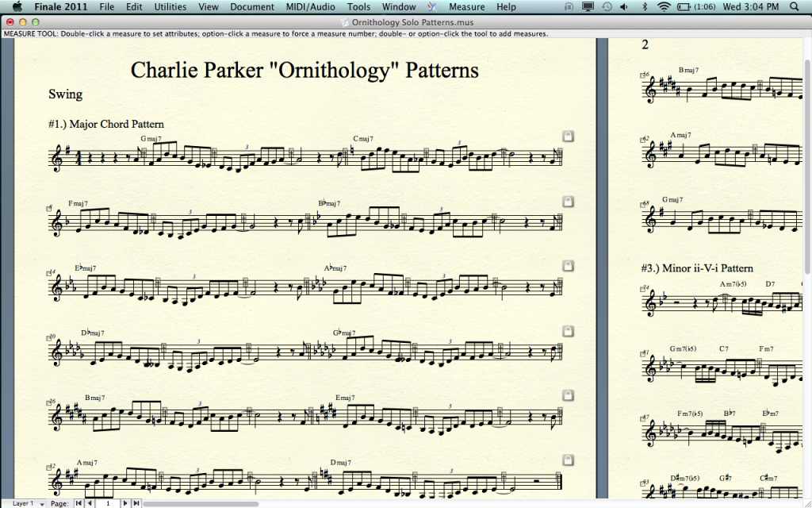
Task: Click the '#3.) Minor ii-V-i Pattern' heading
Action: (x=697, y=268)
